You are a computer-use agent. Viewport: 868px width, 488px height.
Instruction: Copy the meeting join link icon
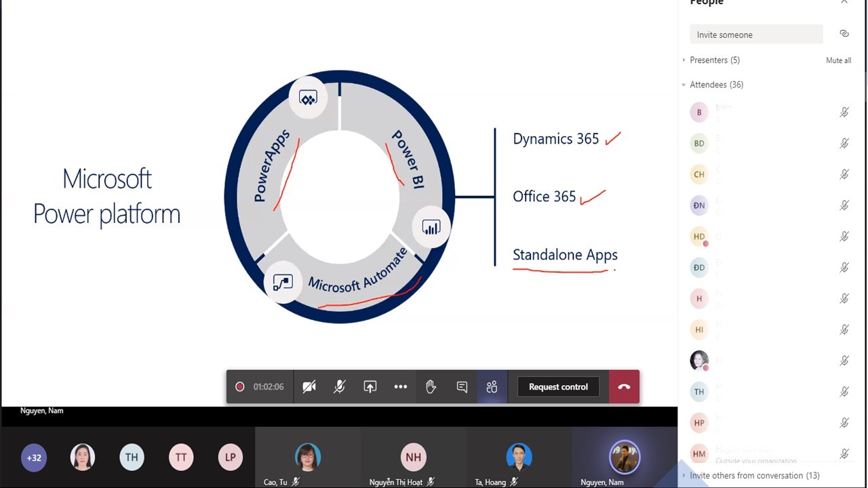tap(844, 34)
